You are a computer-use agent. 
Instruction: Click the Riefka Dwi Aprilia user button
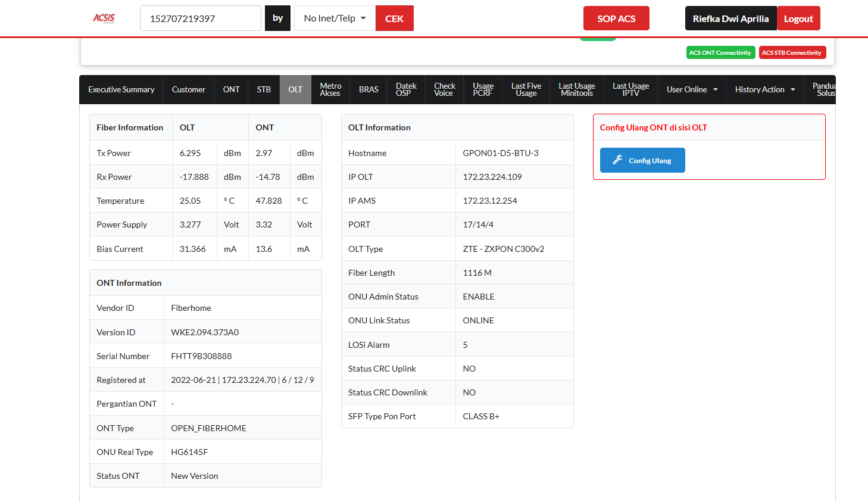tap(730, 18)
